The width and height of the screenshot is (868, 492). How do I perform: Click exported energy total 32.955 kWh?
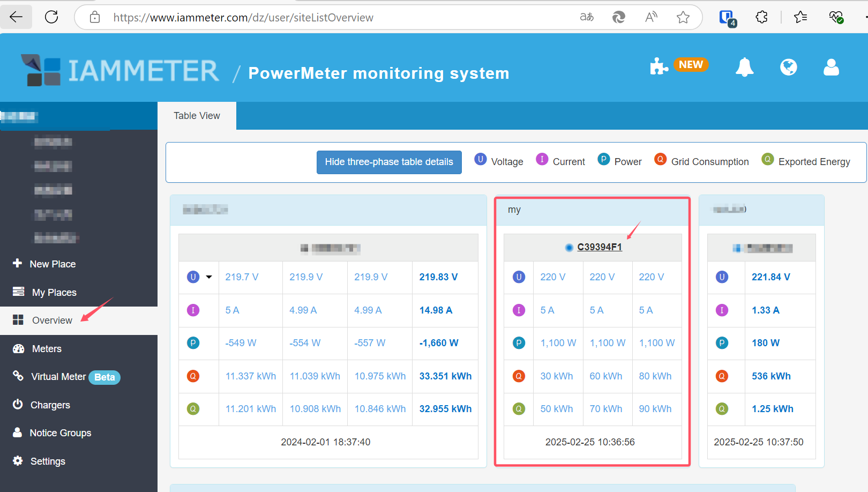[445, 409]
